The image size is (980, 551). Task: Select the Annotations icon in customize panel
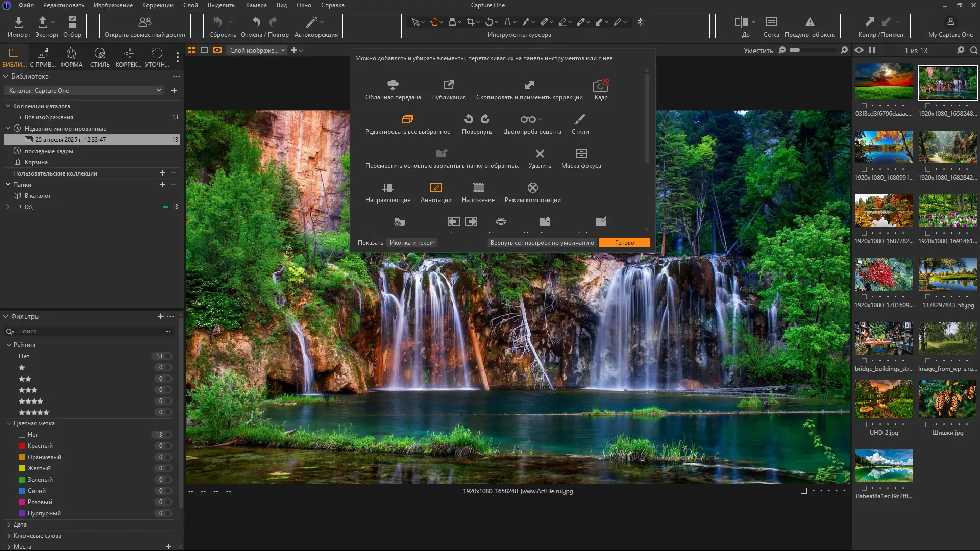pos(435,188)
